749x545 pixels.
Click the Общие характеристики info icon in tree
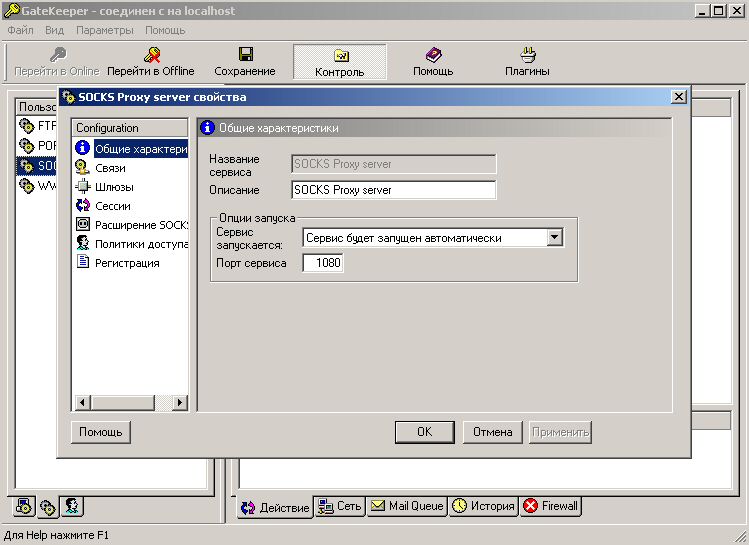tap(83, 148)
